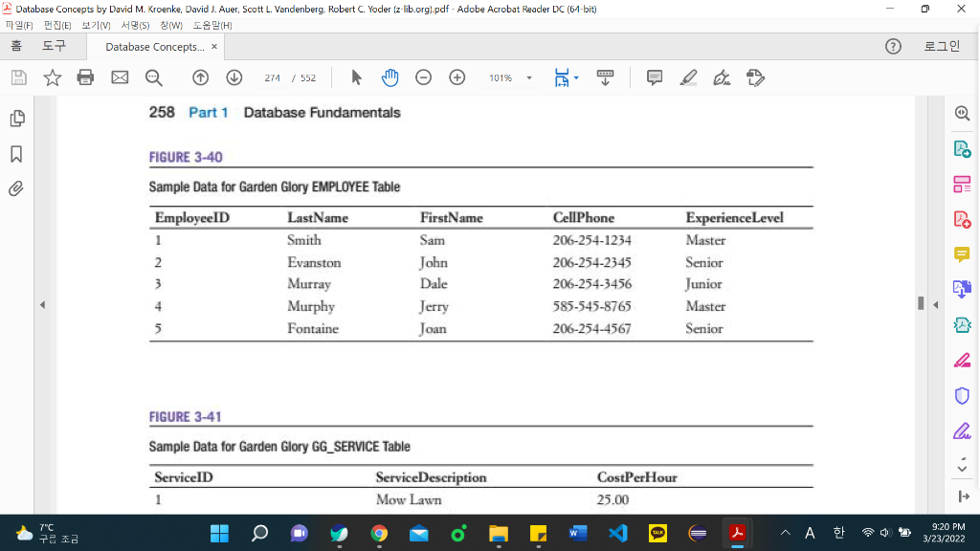Open the Bookmarks panel
Viewport: 980px width, 551px height.
[15, 151]
